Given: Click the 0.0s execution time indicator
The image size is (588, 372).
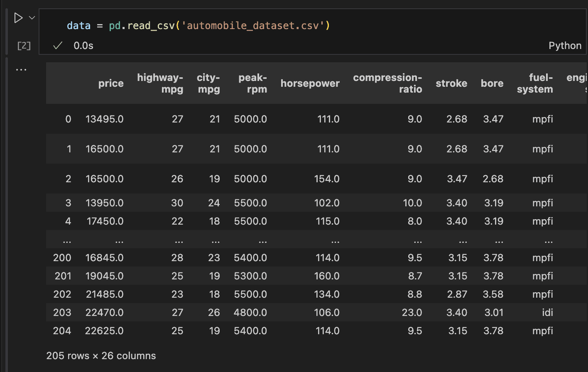Looking at the screenshot, I should click(x=83, y=46).
